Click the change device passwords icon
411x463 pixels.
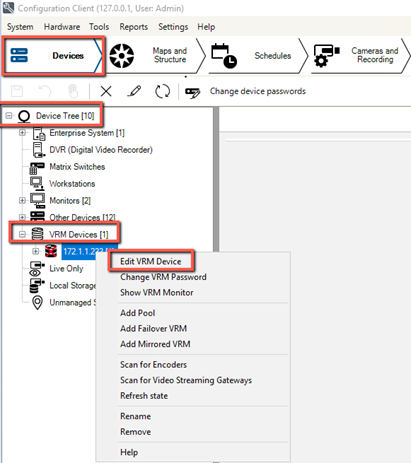pos(193,92)
